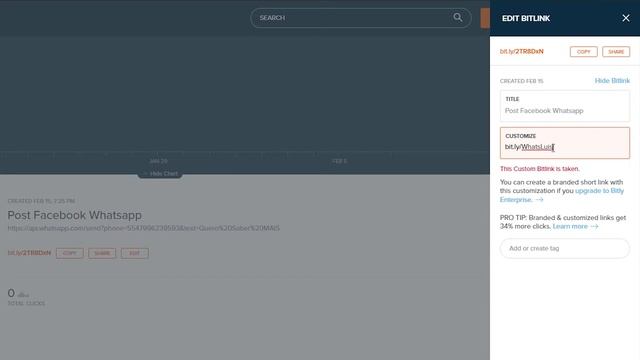Select the Post Facebook Whatsapp heading

(x=75, y=215)
